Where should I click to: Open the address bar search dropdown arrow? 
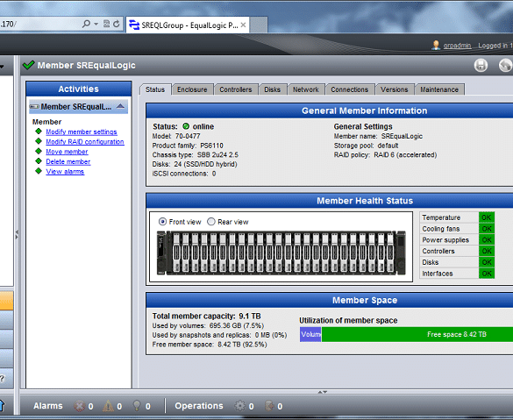(96, 24)
